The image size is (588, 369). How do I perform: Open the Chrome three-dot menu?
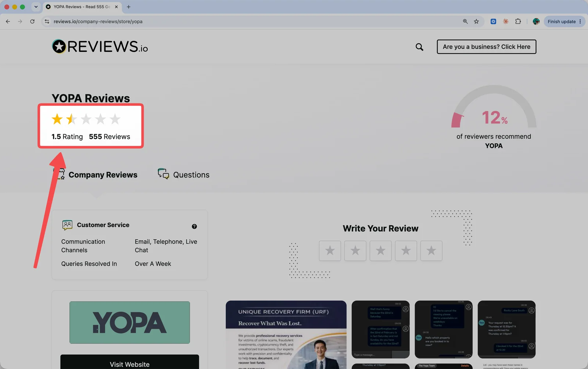coord(580,21)
